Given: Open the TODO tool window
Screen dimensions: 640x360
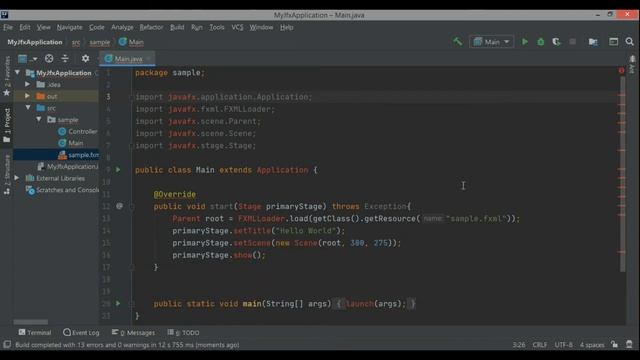Looking at the screenshot, I should pyautogui.click(x=184, y=333).
